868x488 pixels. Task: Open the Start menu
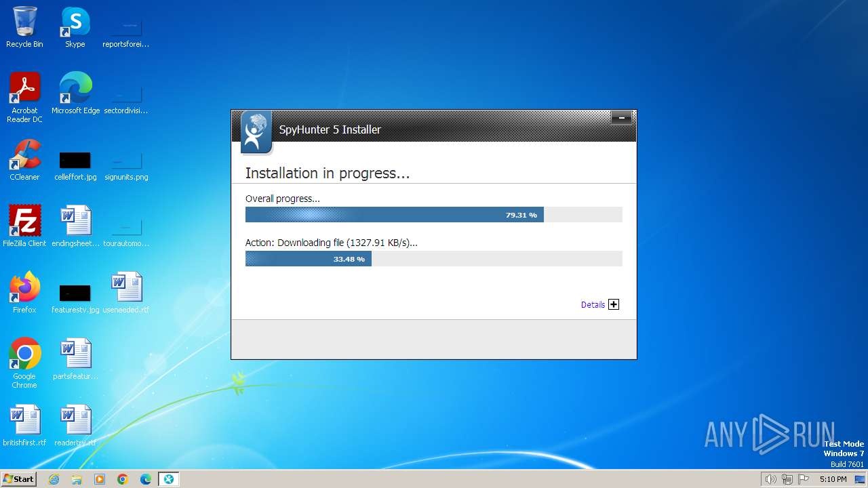(x=19, y=479)
